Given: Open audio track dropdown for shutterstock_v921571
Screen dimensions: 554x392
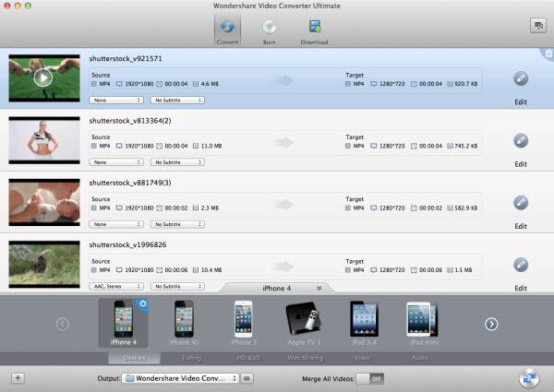Looking at the screenshot, I should [x=116, y=101].
